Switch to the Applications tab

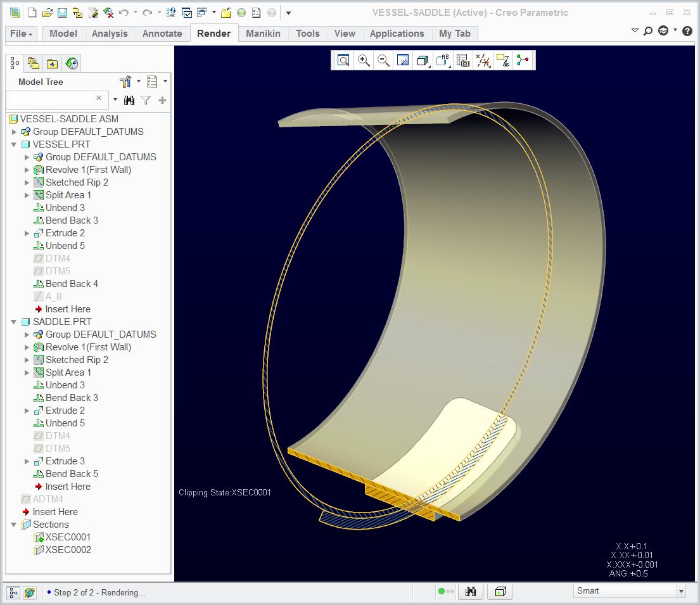point(397,34)
